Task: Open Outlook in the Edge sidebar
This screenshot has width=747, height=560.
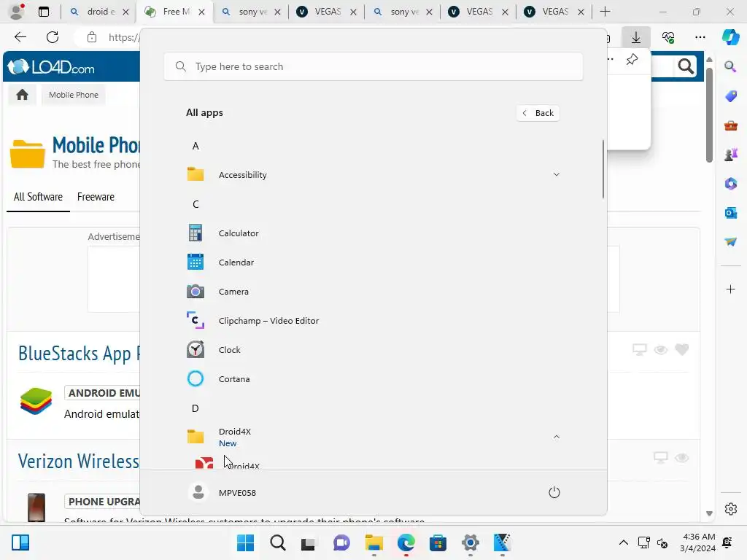Action: 730,212
